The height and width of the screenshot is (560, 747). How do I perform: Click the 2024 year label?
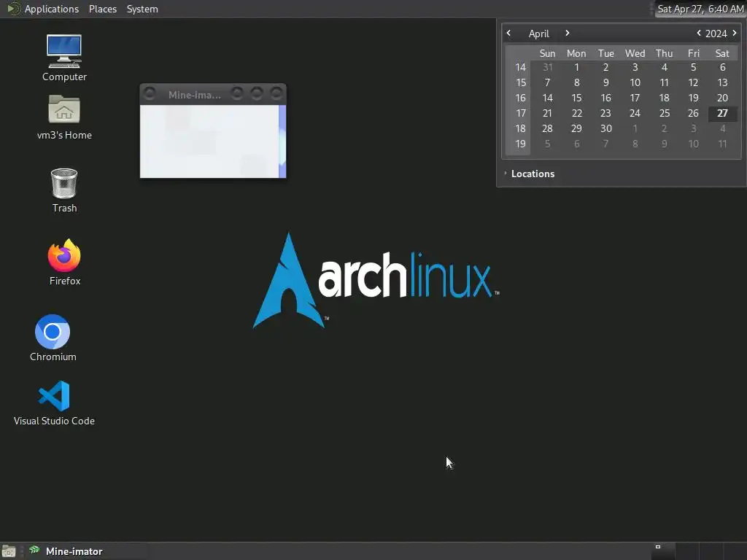[x=716, y=34]
